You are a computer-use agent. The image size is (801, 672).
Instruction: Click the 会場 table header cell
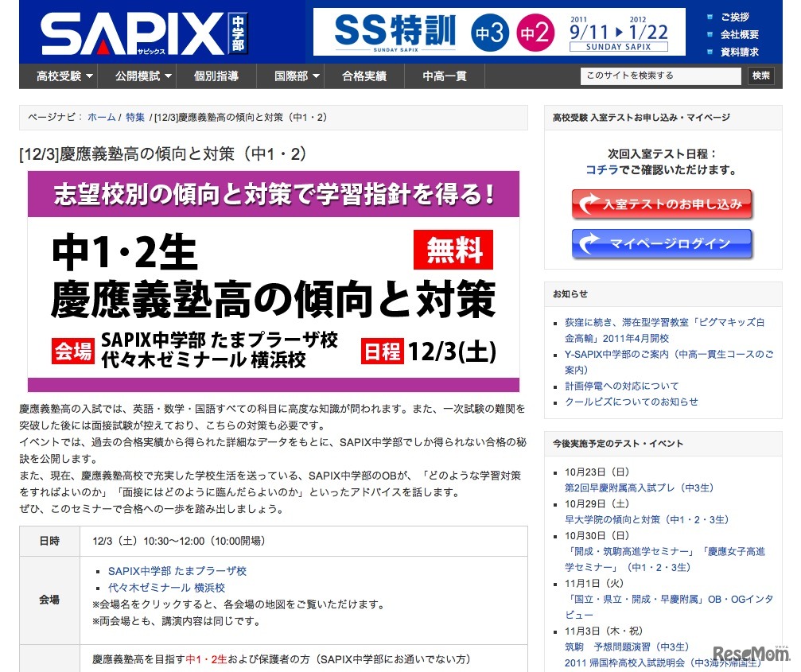click(x=49, y=600)
